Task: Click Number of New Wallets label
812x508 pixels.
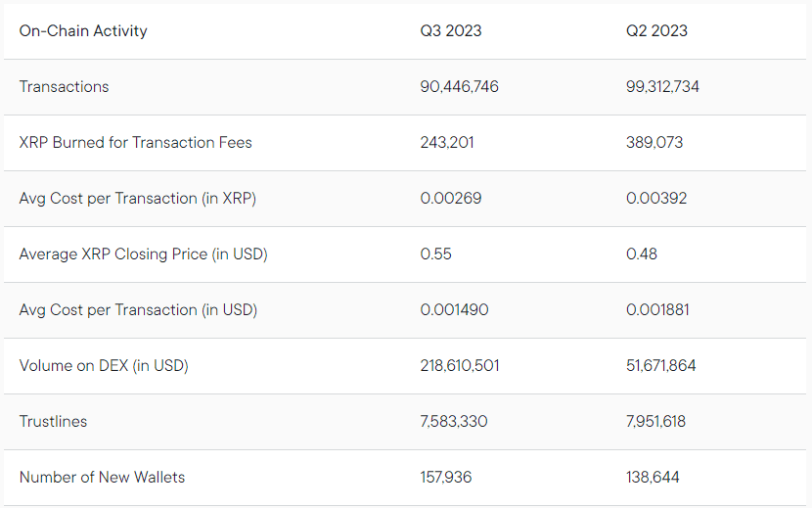Action: [x=102, y=478]
